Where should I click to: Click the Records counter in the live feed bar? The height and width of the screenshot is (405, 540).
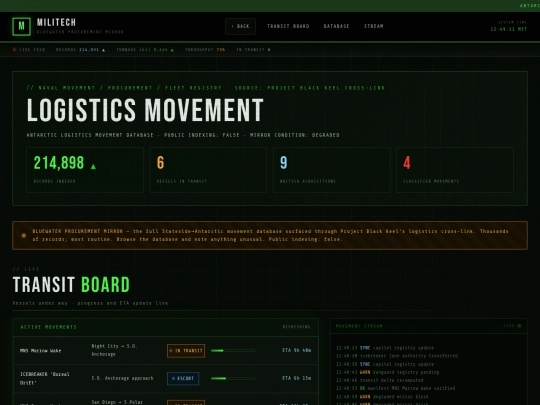click(80, 50)
